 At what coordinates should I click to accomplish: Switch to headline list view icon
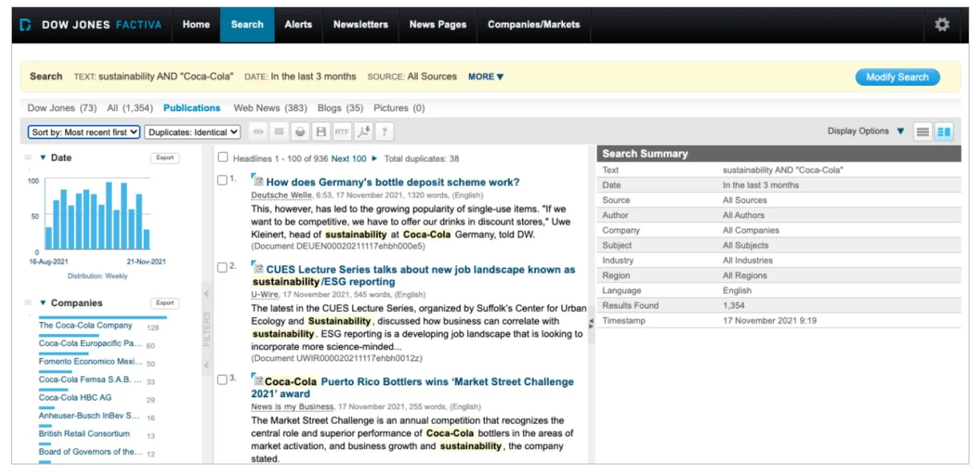click(x=922, y=132)
